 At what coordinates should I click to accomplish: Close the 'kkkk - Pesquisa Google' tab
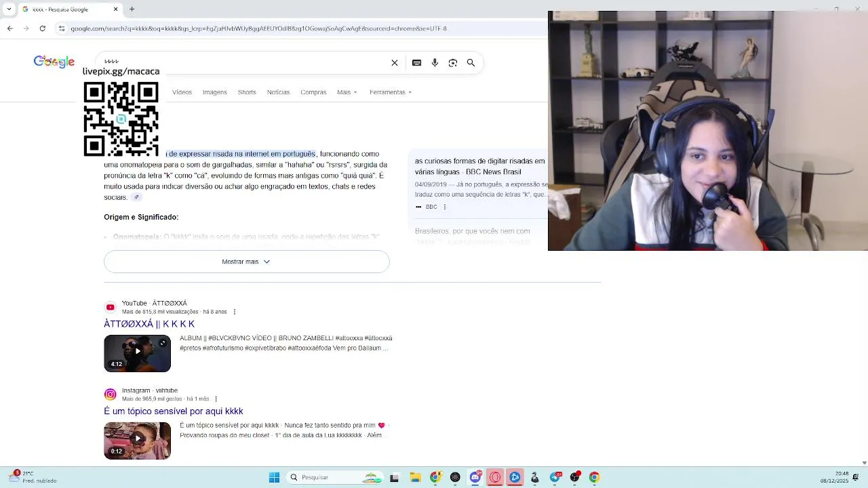[116, 9]
